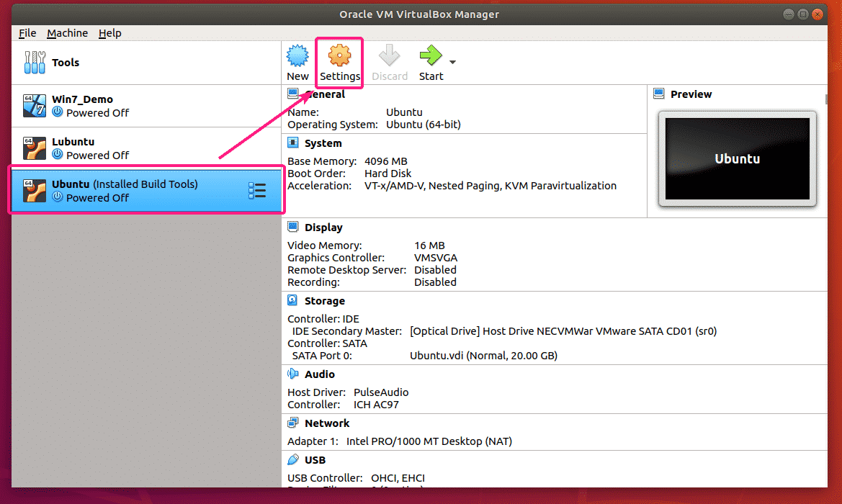Click the Win7_Demo Powered Off status icon
The height and width of the screenshot is (504, 842).
pyautogui.click(x=58, y=112)
